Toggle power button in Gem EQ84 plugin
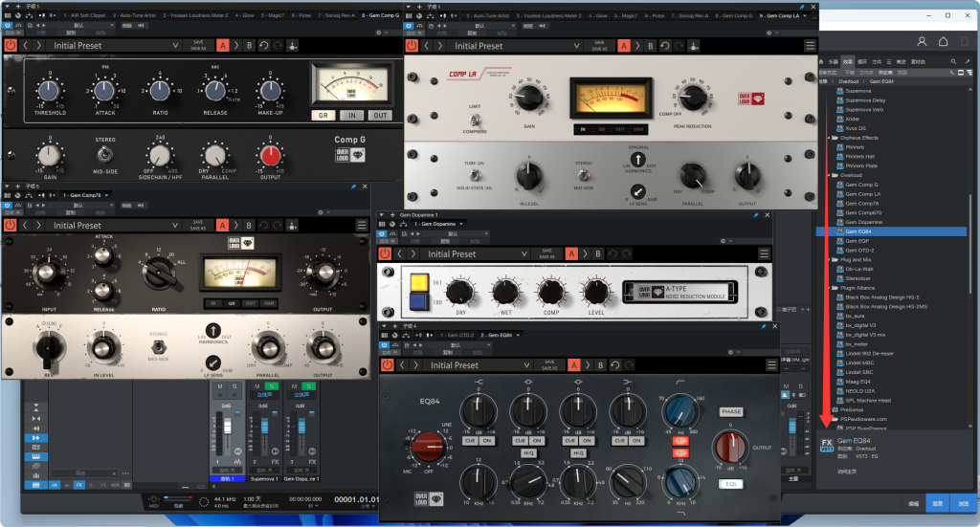The image size is (980, 527). coord(388,364)
